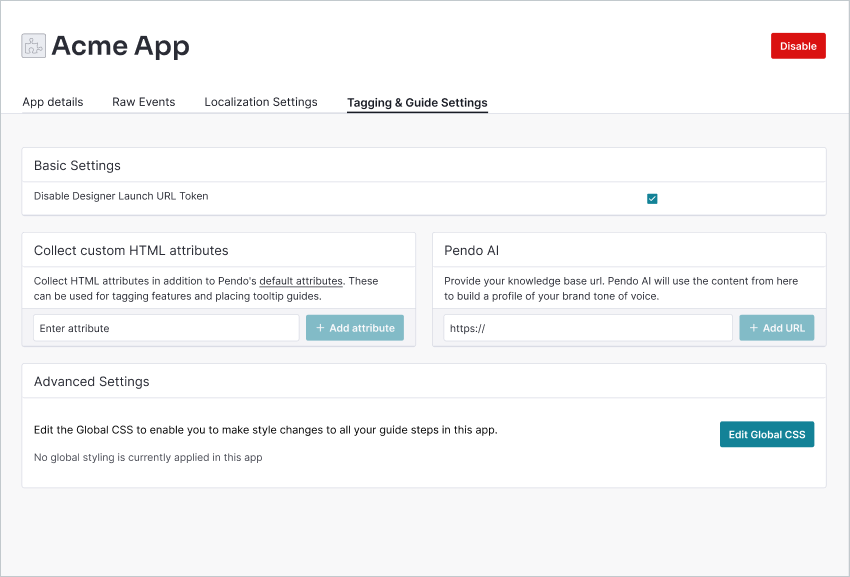Uncheck the Disable Designer Launch URL Token checkbox
Viewport: 850px width, 577px height.
tap(652, 199)
